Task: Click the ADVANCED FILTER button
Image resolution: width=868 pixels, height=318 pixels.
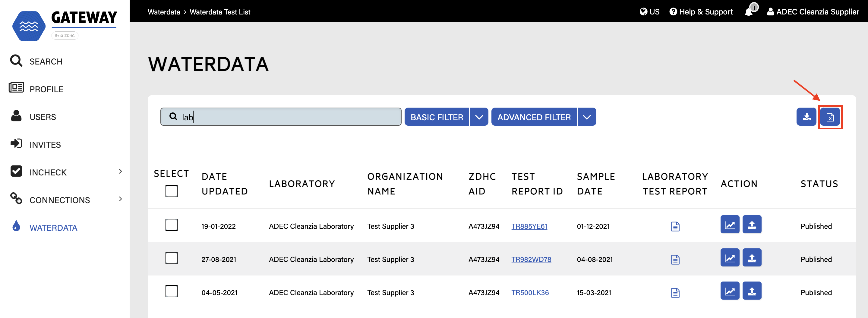Action: pyautogui.click(x=534, y=117)
